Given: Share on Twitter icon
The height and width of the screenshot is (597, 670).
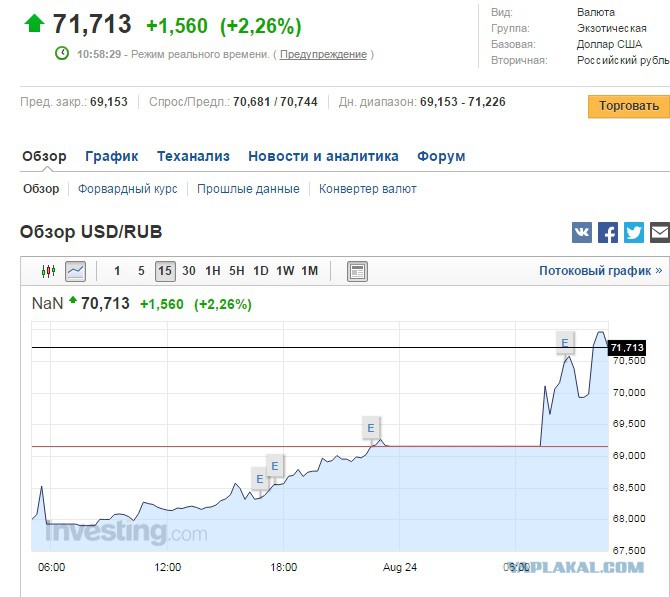Looking at the screenshot, I should pos(634,232).
